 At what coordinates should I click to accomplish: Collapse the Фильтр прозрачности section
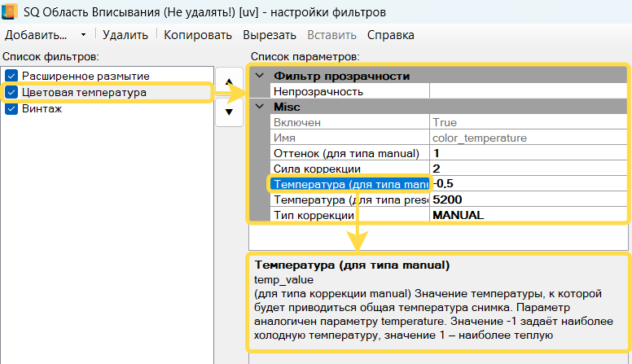[260, 76]
